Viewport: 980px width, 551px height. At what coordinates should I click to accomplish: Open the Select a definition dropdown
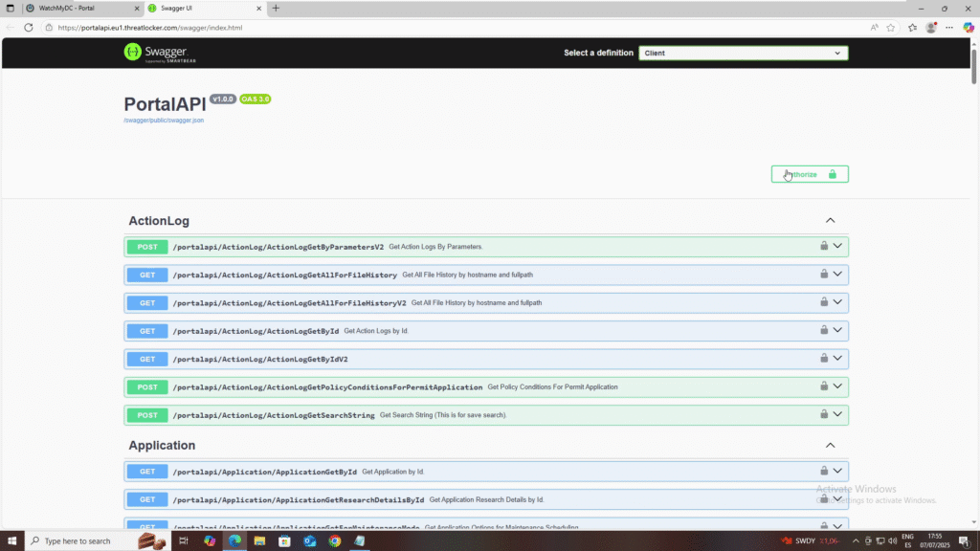point(743,54)
